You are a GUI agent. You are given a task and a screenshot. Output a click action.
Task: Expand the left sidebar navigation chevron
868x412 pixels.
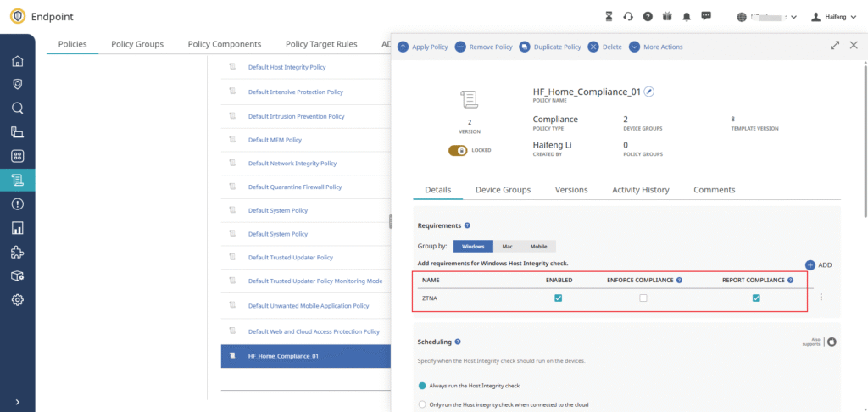[17, 402]
